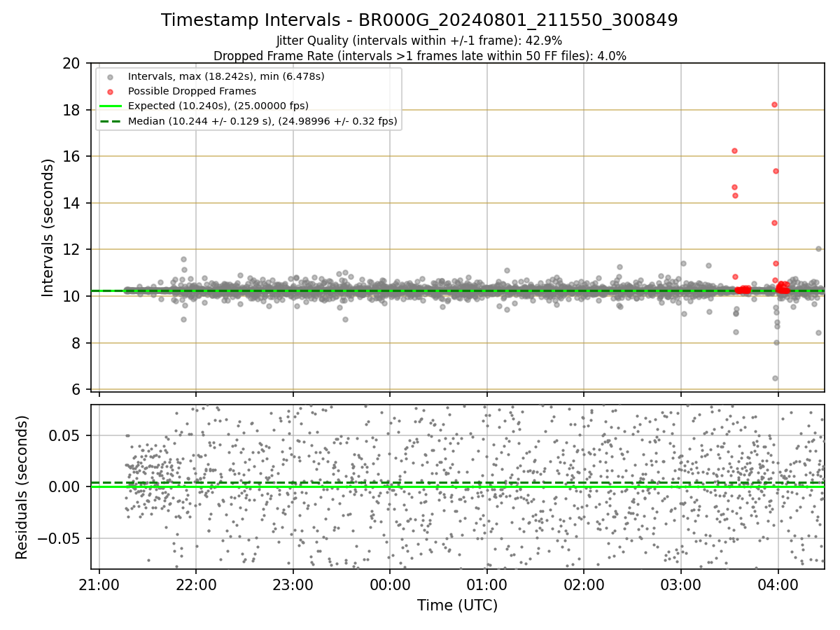Click the dashed green Median legend sample
This screenshot has height=630, width=840.
coord(111,121)
